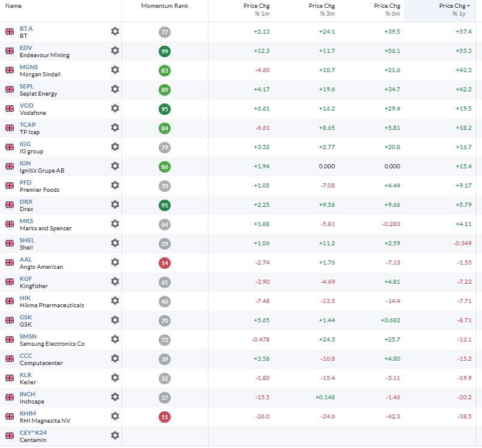
Task: Open MGNS ticker link
Action: (x=29, y=67)
